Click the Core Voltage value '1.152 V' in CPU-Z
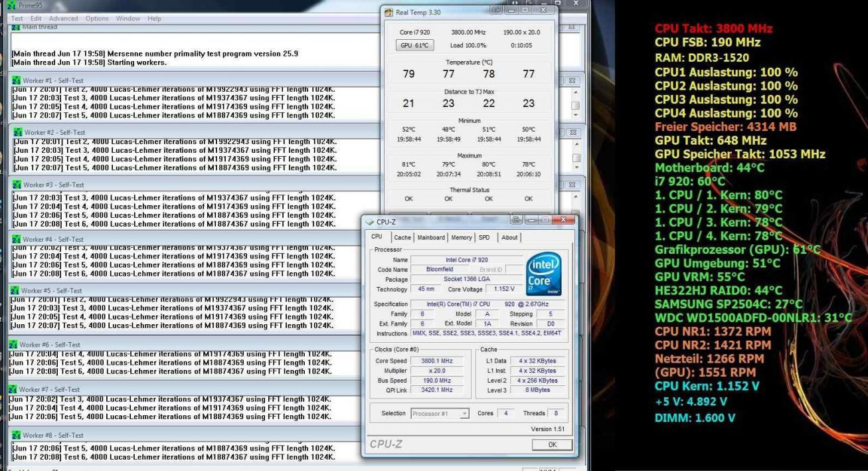This screenshot has width=868, height=471. click(504, 290)
